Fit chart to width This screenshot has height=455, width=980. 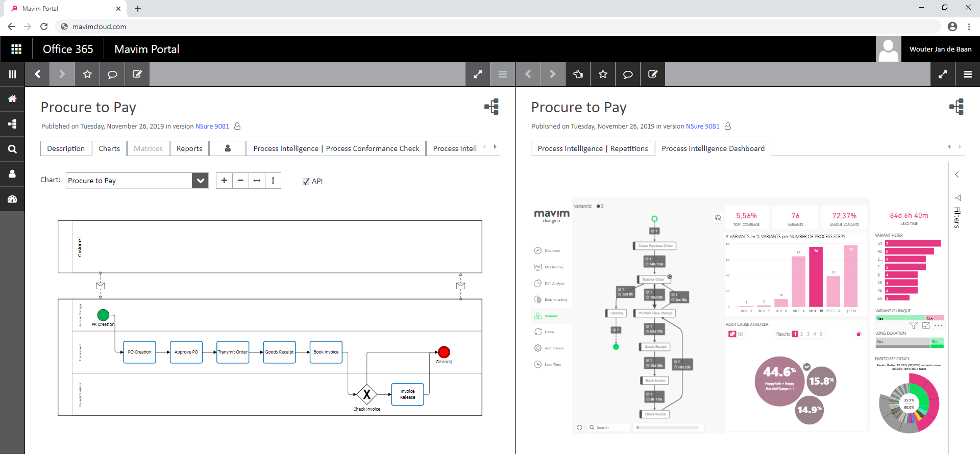tap(257, 181)
